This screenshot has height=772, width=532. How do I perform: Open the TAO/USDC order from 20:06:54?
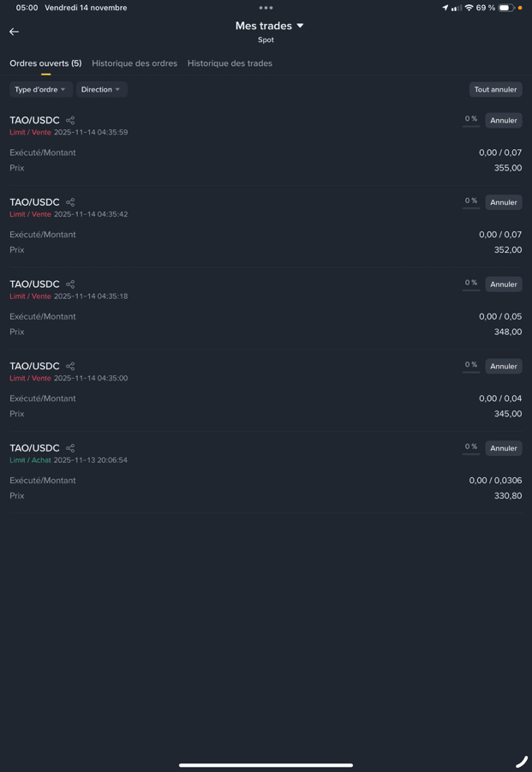click(x=34, y=448)
